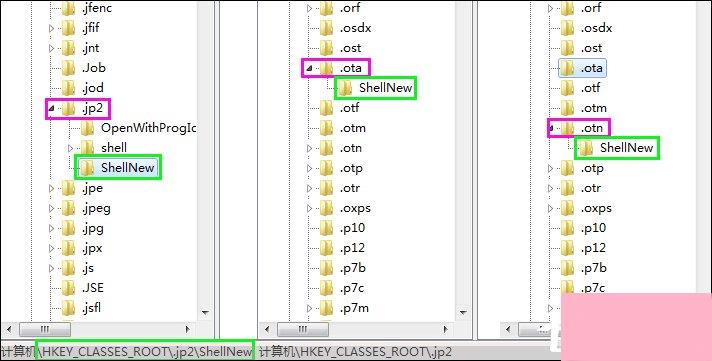Image resolution: width=712 pixels, height=361 pixels.
Task: Click the .jpeg folder icon
Action: click(x=68, y=208)
